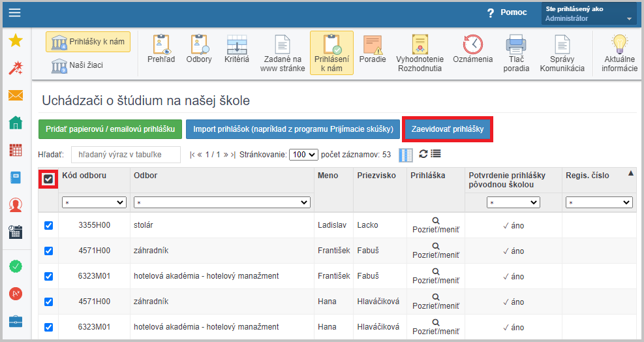644x342 pixels.
Task: Open the envelope messages icon in sidebar
Action: [16, 96]
